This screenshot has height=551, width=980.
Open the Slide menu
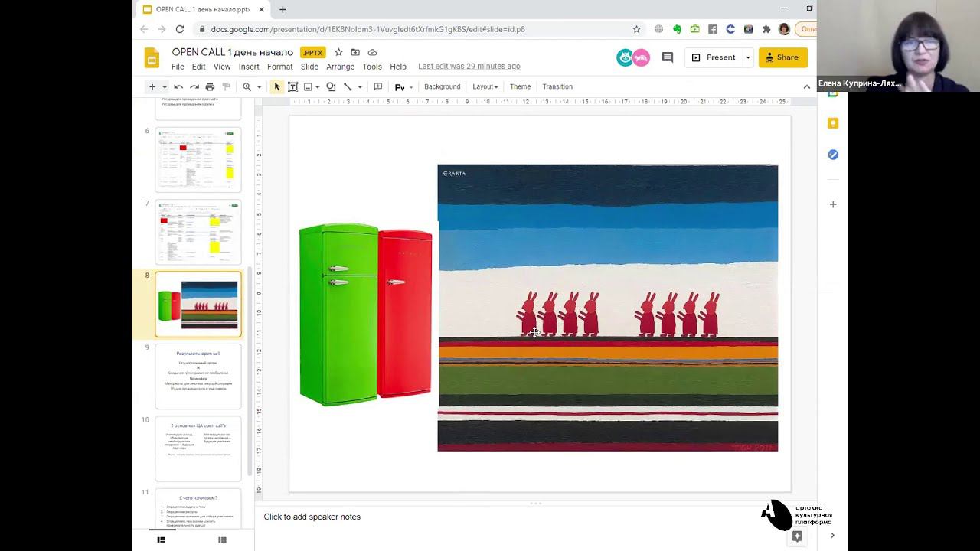pos(309,67)
